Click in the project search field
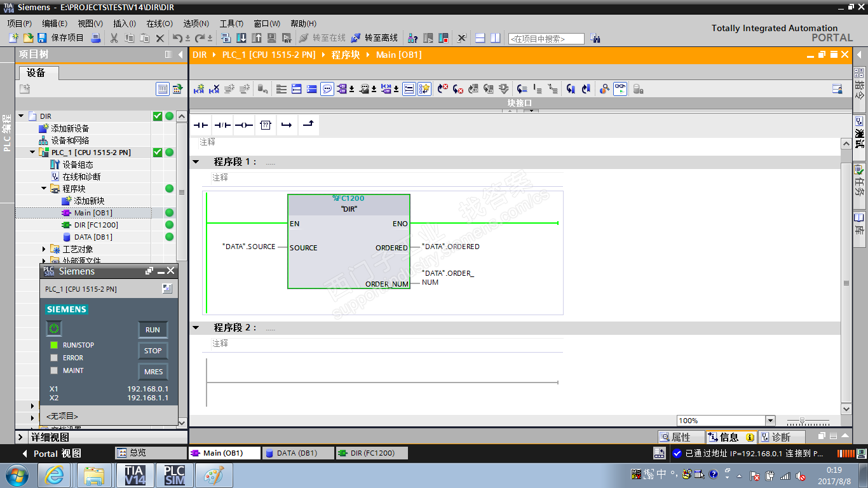This screenshot has width=868, height=488. point(546,39)
